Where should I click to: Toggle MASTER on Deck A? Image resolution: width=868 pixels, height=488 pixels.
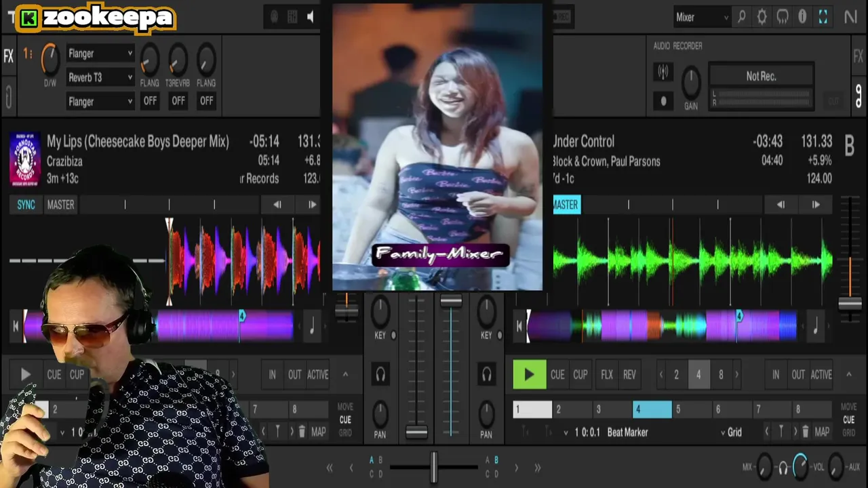click(60, 205)
